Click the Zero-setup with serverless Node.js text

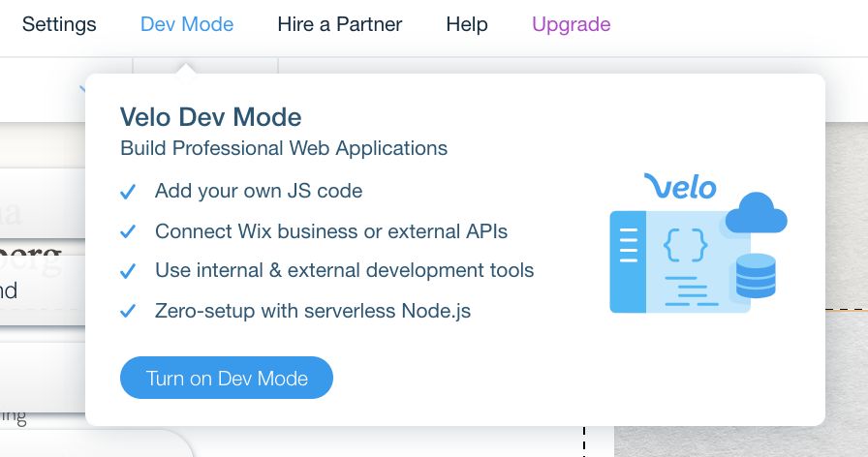313,311
